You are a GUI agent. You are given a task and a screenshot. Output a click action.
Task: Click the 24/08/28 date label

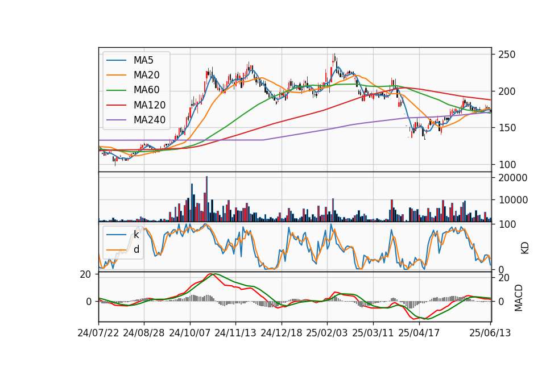[x=144, y=333]
